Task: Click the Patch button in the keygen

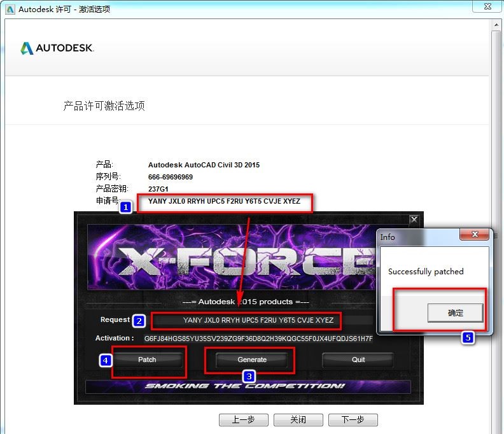Action: click(x=147, y=360)
